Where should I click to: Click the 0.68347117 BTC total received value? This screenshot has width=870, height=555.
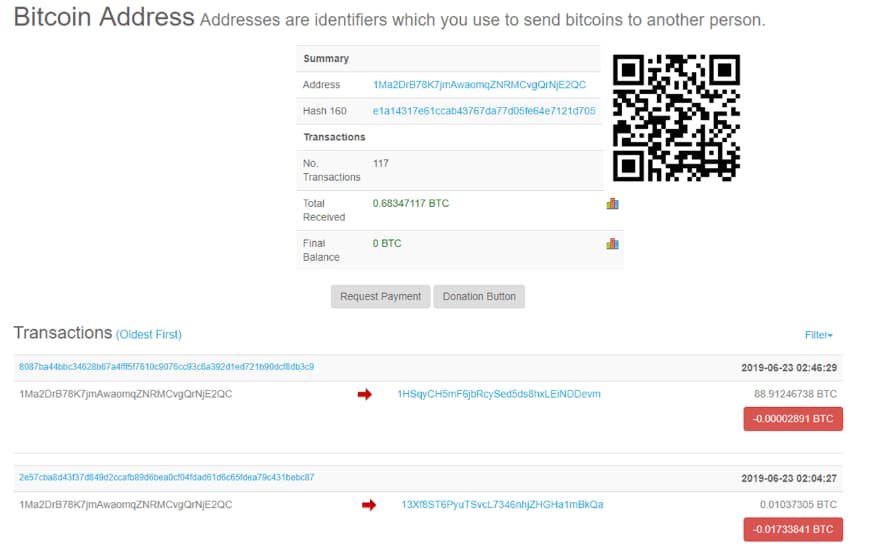[x=411, y=204]
